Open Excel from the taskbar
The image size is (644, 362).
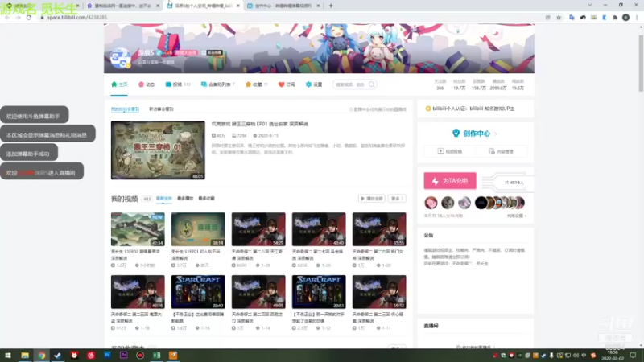click(156, 356)
